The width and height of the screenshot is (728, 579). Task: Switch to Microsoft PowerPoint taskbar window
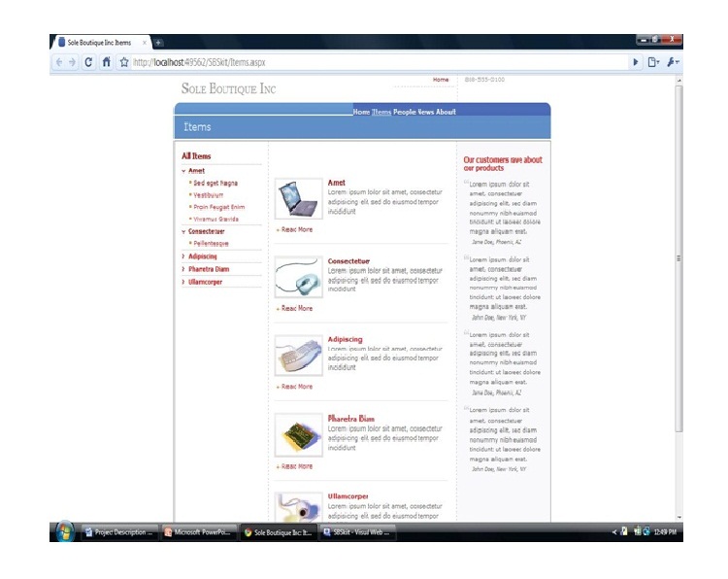tap(199, 532)
